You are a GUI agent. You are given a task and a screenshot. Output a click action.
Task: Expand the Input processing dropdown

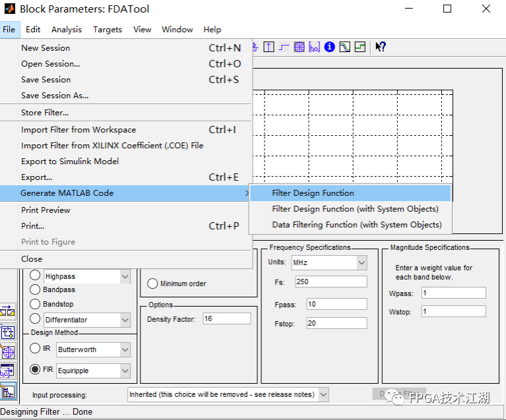[323, 394]
